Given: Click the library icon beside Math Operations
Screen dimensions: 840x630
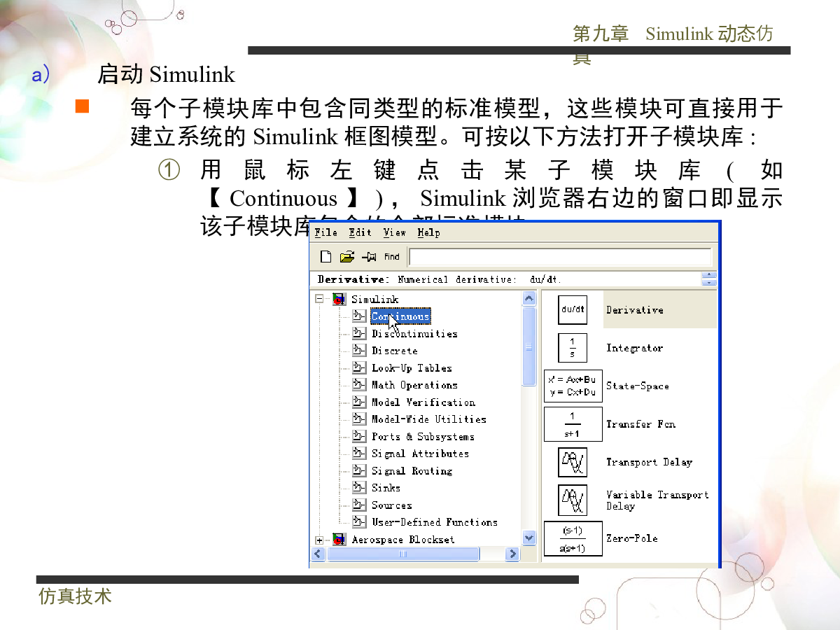Looking at the screenshot, I should pos(359,385).
